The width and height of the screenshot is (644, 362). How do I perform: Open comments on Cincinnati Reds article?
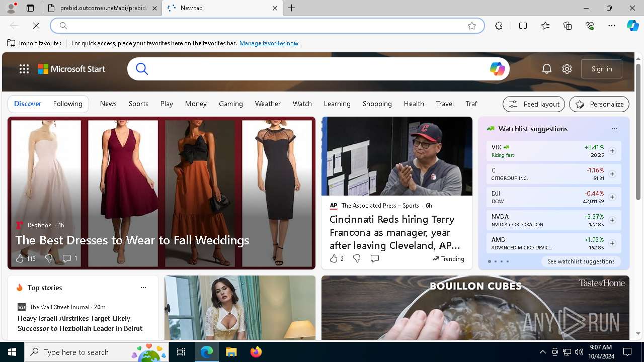pos(374,258)
